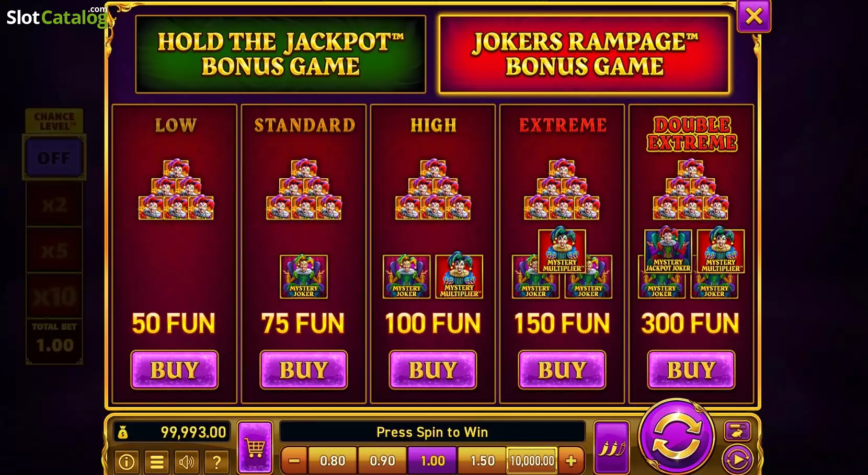Click the chili peppers icon button

[612, 447]
